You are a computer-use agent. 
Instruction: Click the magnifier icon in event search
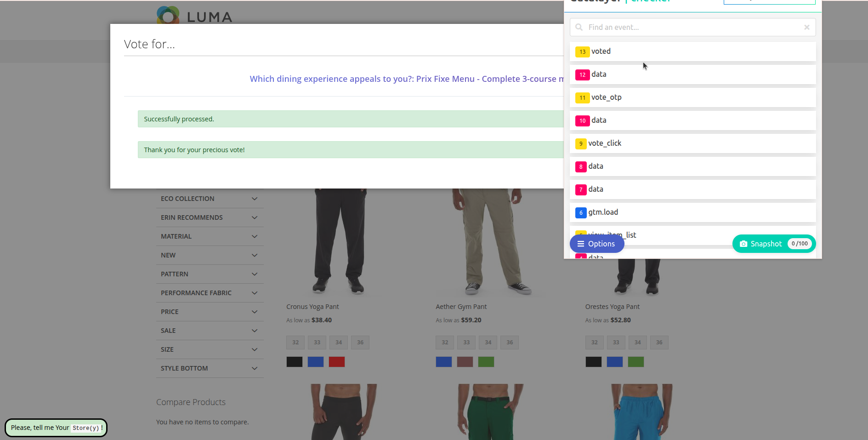[579, 28]
